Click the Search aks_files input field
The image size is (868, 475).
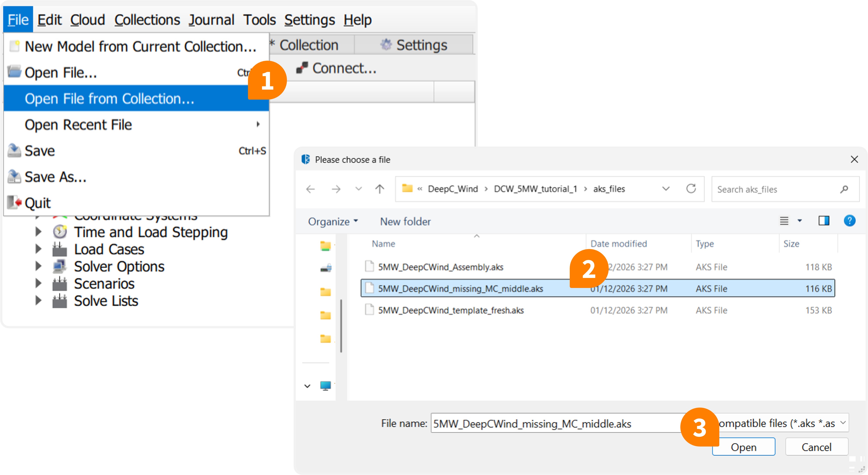coord(775,189)
